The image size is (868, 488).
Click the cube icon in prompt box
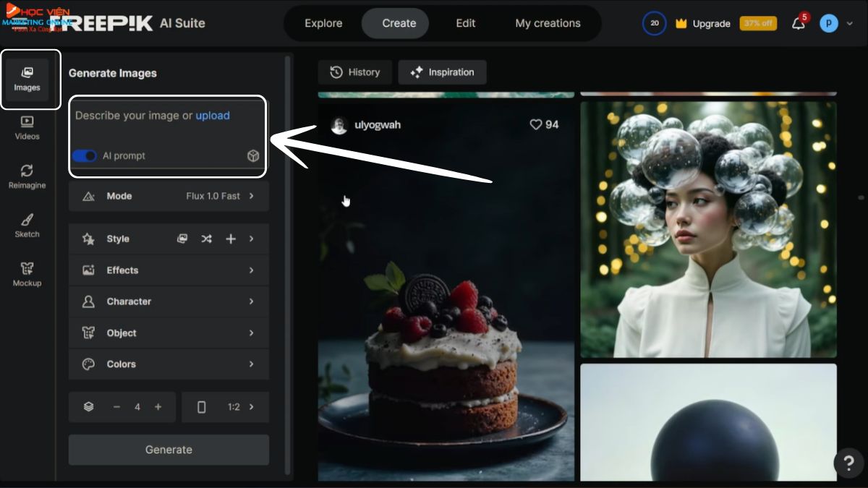[x=253, y=155]
